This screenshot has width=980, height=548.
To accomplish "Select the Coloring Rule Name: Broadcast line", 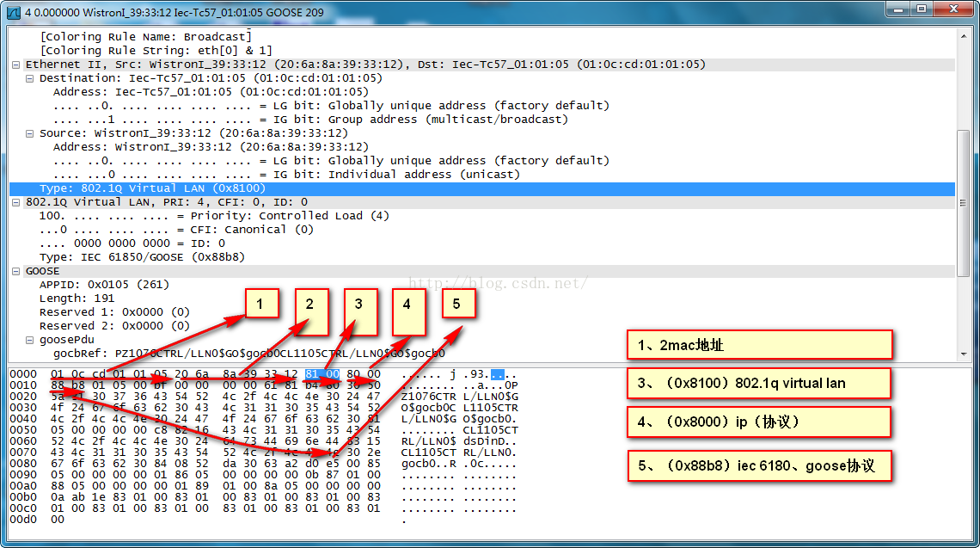I will 145,37.
